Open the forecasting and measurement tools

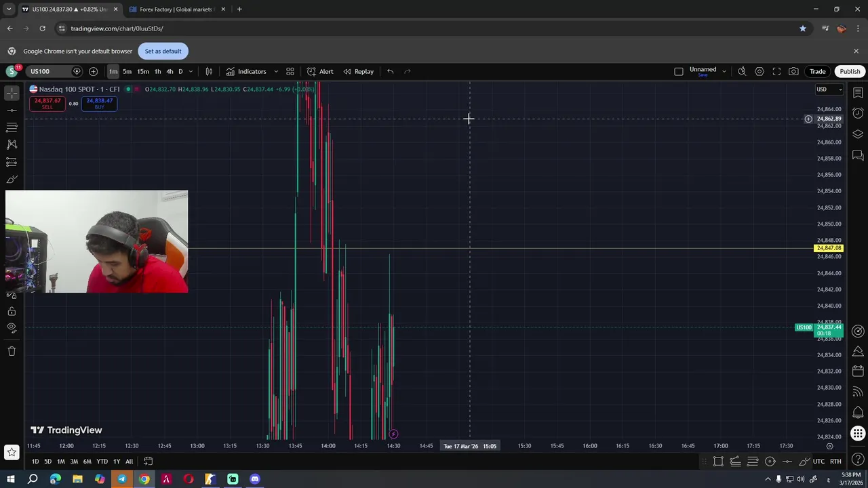click(12, 162)
